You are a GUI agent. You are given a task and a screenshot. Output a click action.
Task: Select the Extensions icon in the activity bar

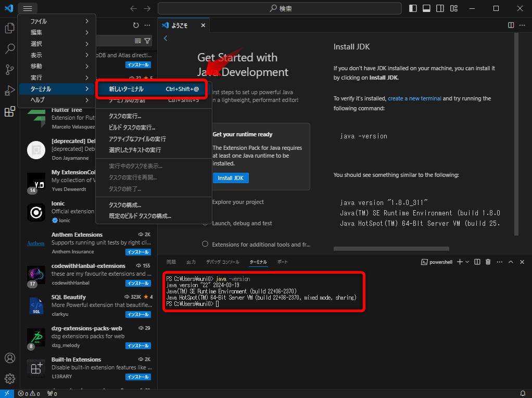coord(9,112)
